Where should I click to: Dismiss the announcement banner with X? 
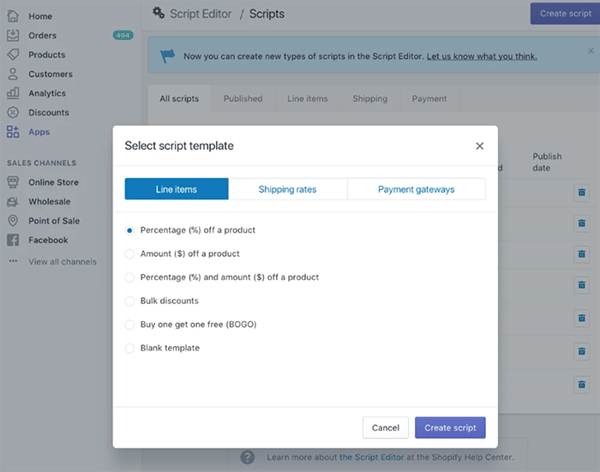(x=591, y=51)
